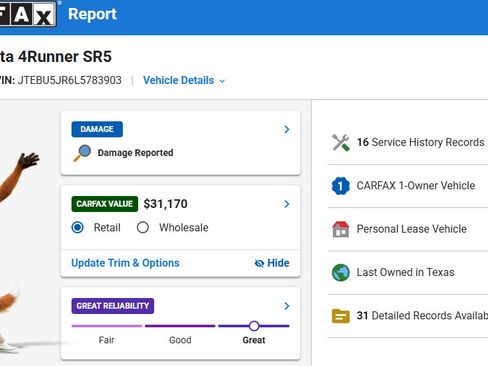Click the Fair segment of reliability bar
Viewport: 488px width, 366px height.
point(107,326)
